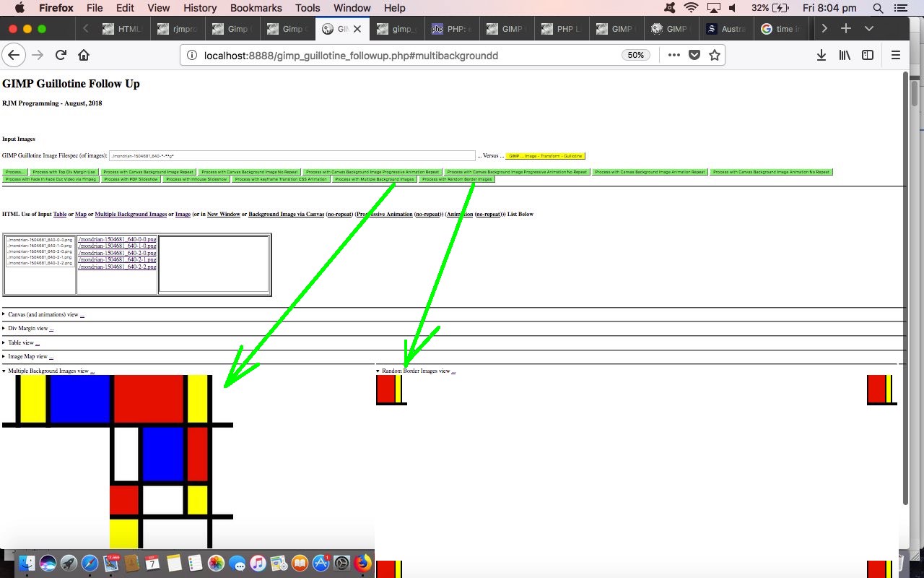Open the page actions three-dot menu
Screen dimensions: 924x578
(x=674, y=55)
